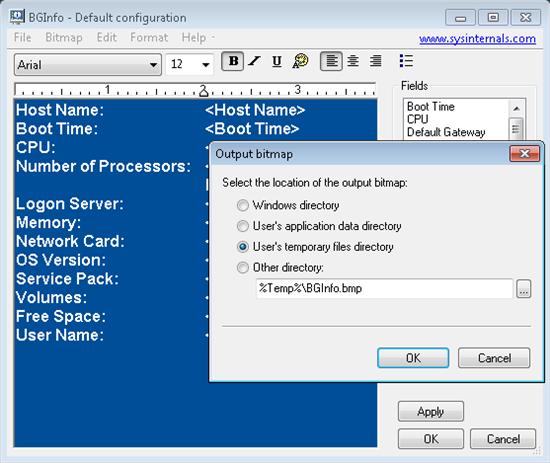Open the text color picker icon
The height and width of the screenshot is (463, 550).
click(x=300, y=61)
